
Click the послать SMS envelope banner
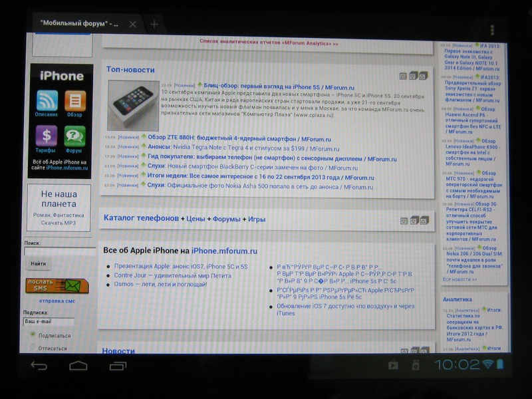click(57, 286)
